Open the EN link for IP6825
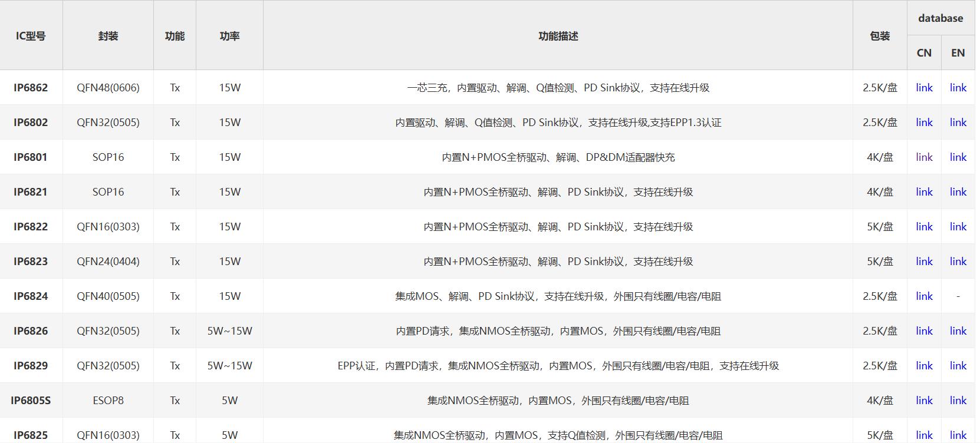Screen dimensions: 980x443 958,435
